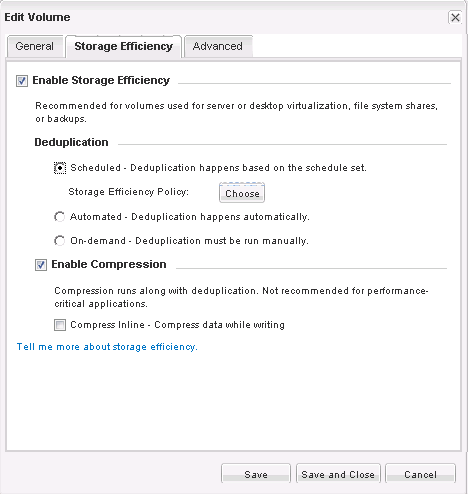Pick the On-demand deduplication radio option

(x=60, y=241)
